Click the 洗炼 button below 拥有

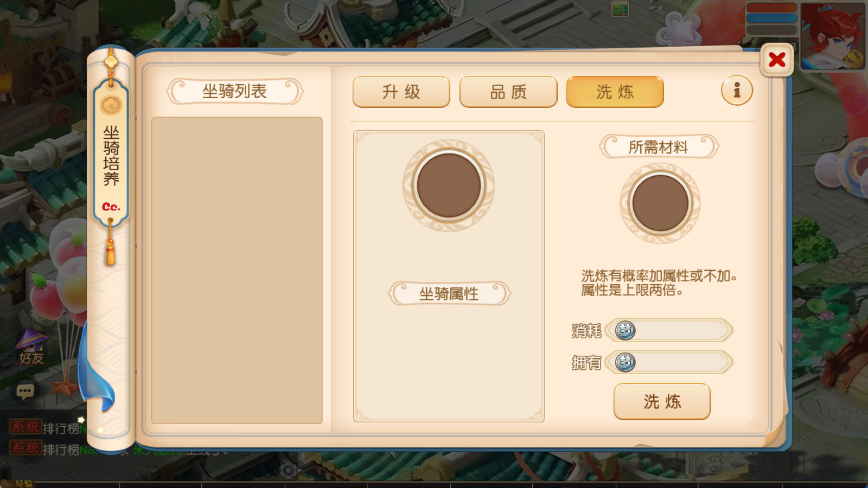pos(662,401)
